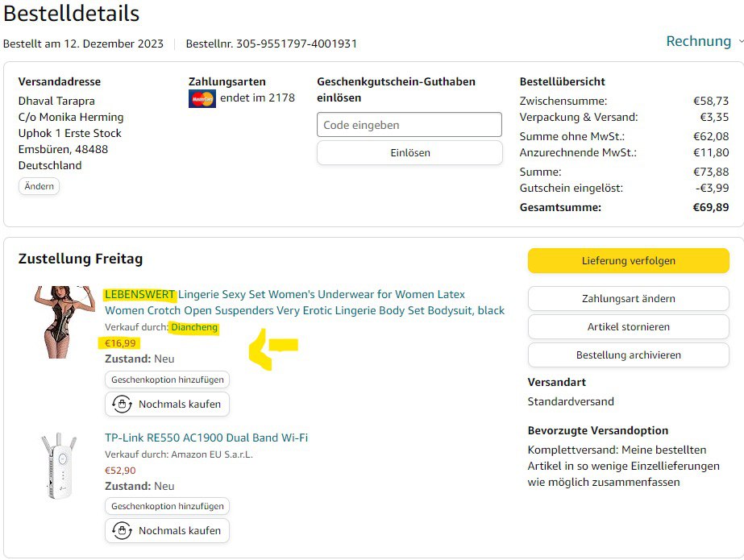This screenshot has width=744, height=560.
Task: Cancel items via Artikel stornieren
Action: click(x=628, y=327)
